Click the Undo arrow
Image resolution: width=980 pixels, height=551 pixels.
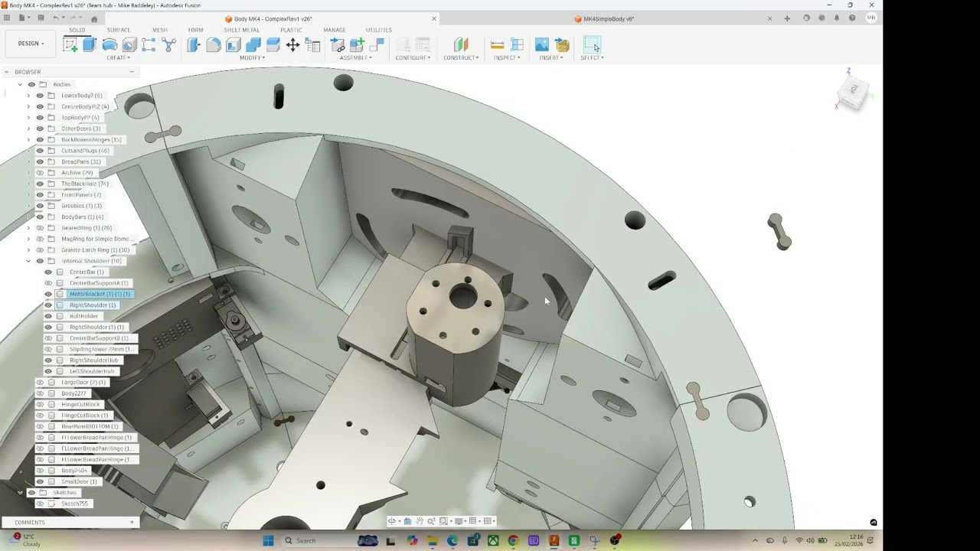[56, 18]
